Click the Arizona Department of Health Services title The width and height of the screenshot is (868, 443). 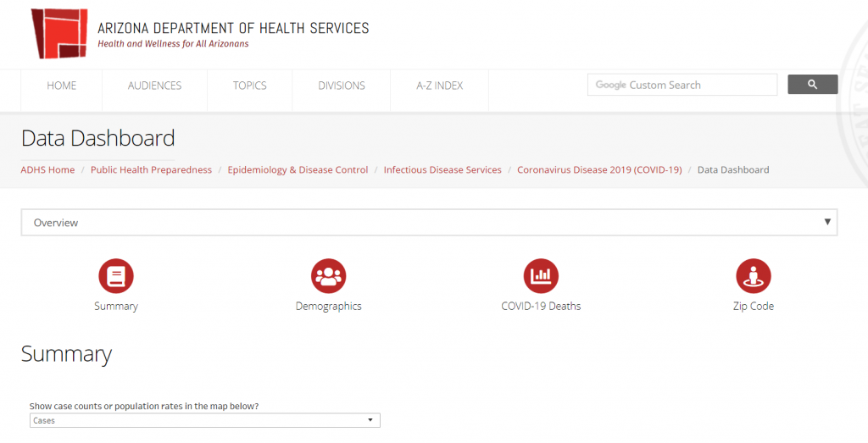click(x=233, y=28)
